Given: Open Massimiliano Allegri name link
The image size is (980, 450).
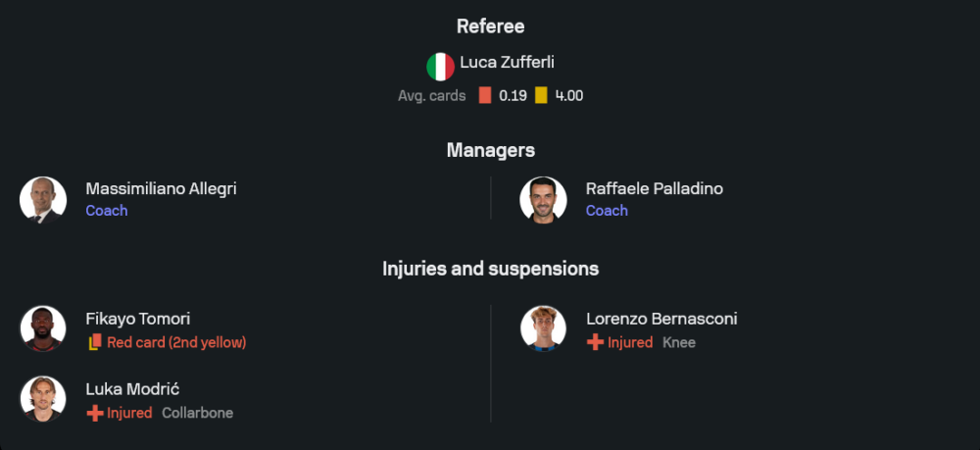Looking at the screenshot, I should tap(162, 189).
